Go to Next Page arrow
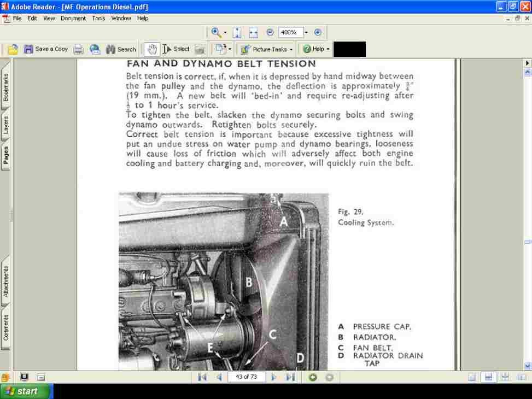The height and width of the screenshot is (399, 532). (x=273, y=377)
